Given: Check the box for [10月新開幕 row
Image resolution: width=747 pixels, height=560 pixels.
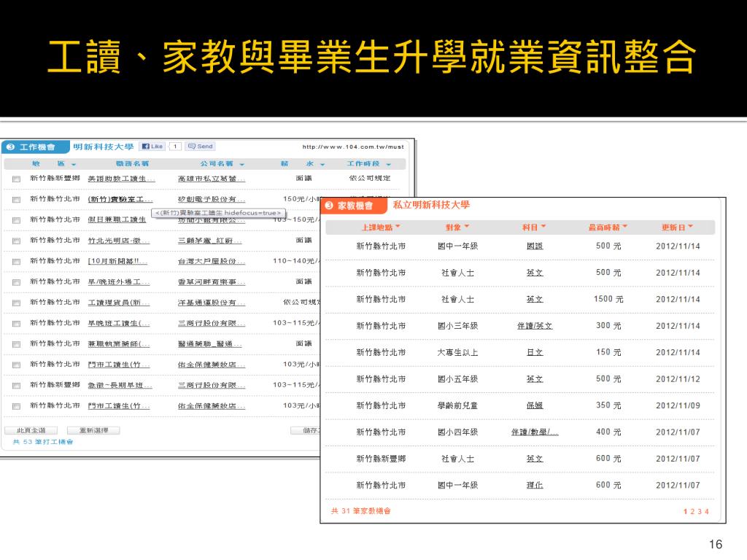Looking at the screenshot, I should click(16, 262).
